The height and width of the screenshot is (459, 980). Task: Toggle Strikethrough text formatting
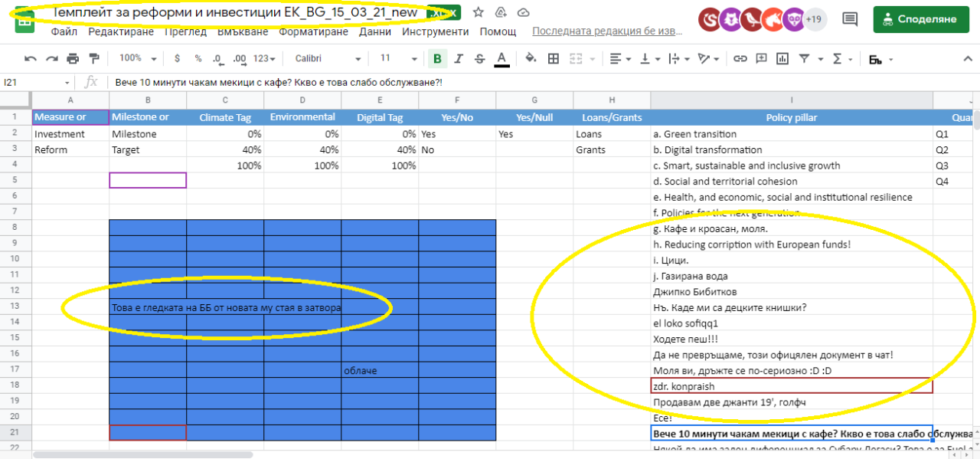[x=480, y=58]
